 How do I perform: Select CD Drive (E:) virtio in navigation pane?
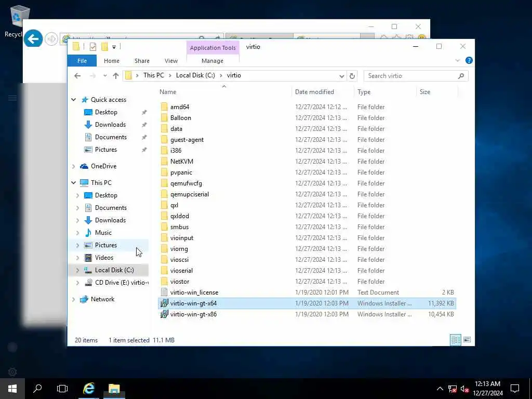click(122, 282)
